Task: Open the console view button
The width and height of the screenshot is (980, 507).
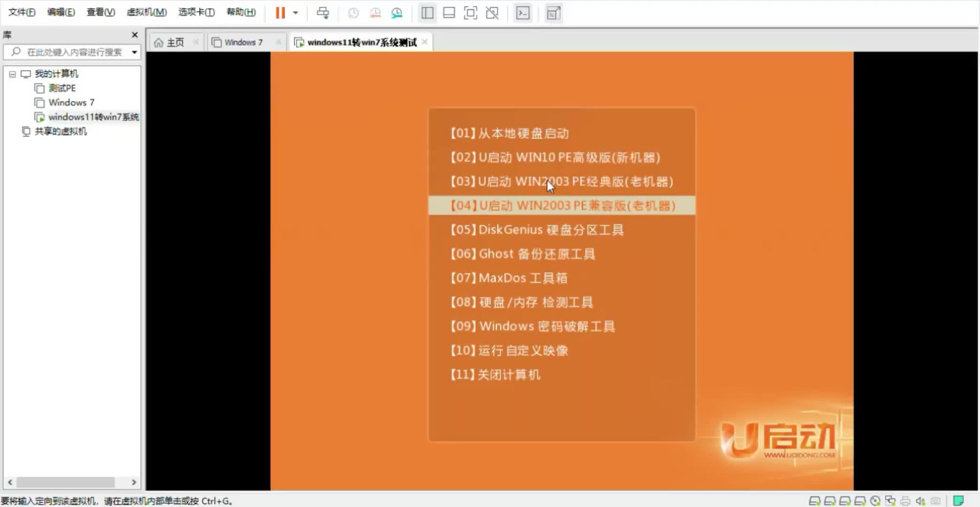Action: (523, 13)
